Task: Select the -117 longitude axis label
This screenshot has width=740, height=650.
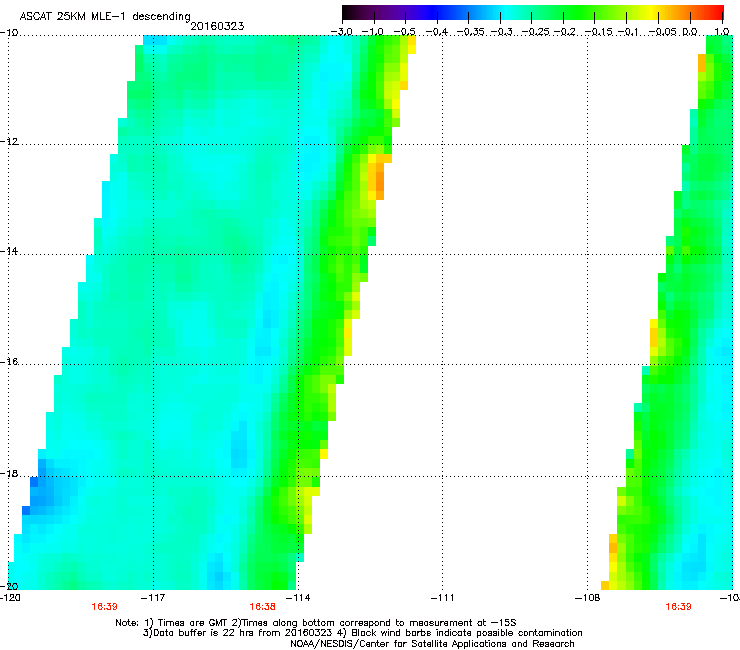Action: click(153, 598)
